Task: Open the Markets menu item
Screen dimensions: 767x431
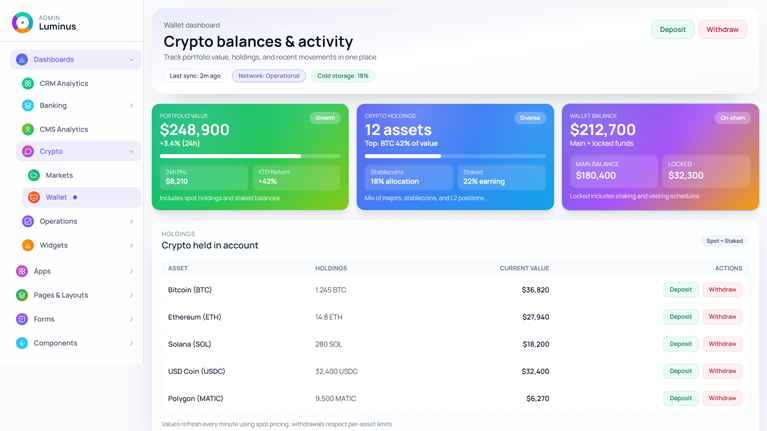Action: (59, 175)
